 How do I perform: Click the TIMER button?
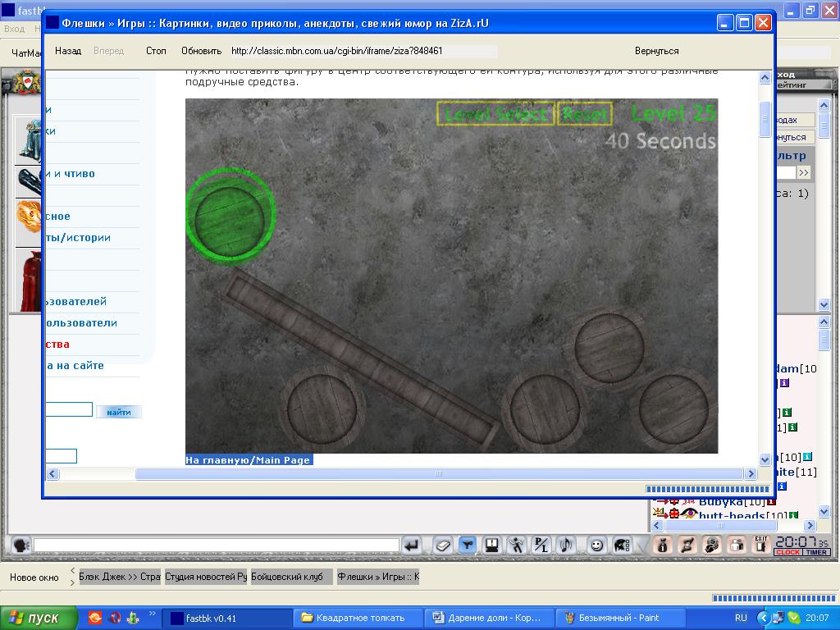pyautogui.click(x=816, y=552)
